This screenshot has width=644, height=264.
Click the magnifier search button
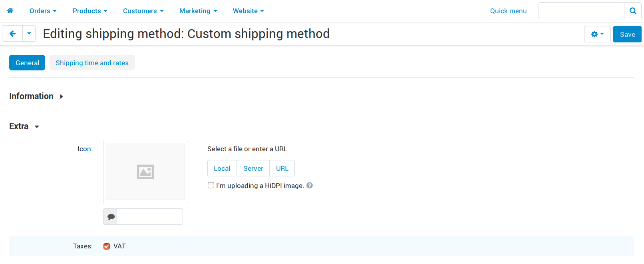tap(633, 11)
